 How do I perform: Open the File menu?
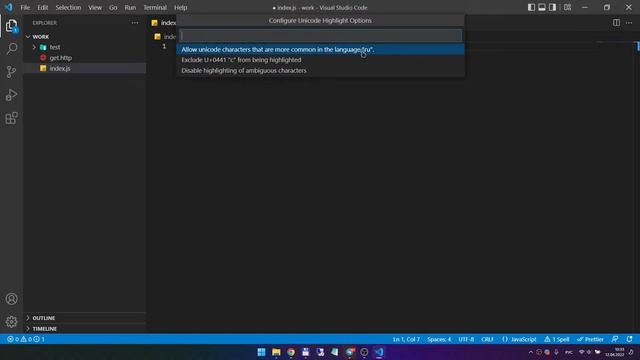pos(25,7)
